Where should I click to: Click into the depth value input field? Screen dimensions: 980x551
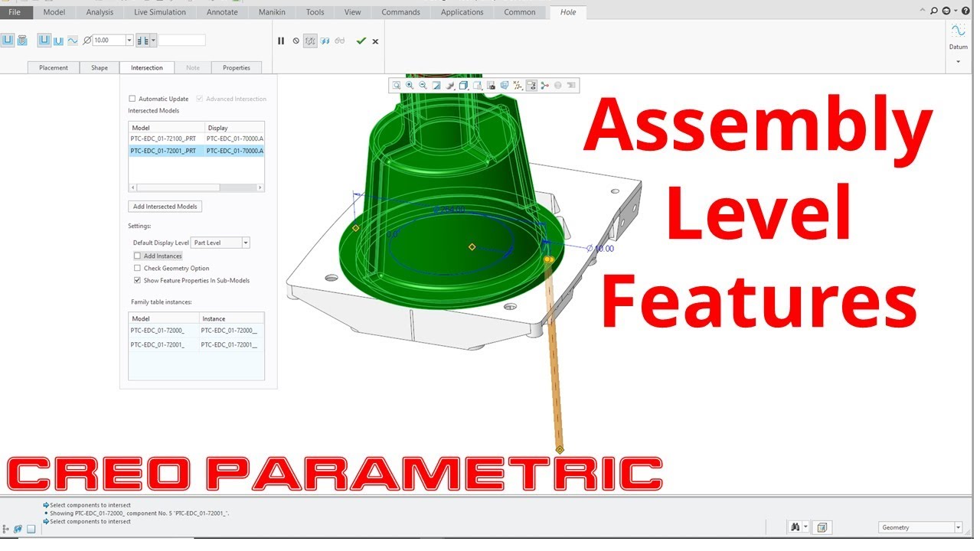pos(182,40)
